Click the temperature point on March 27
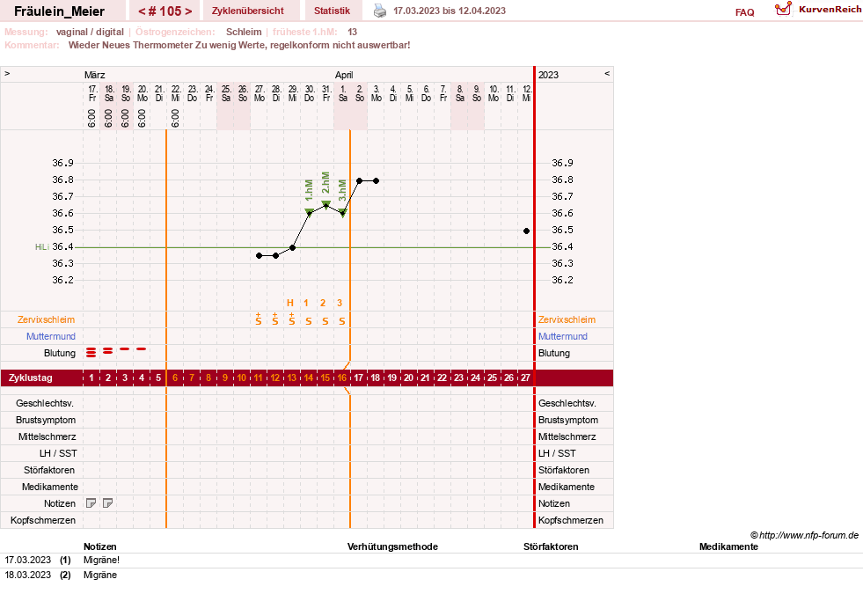This screenshot has height=616, width=863. [x=260, y=255]
